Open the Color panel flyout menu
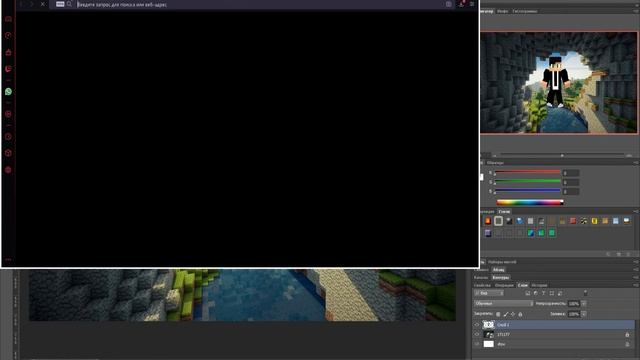Screen dimensions: 640x360 (x=636, y=162)
